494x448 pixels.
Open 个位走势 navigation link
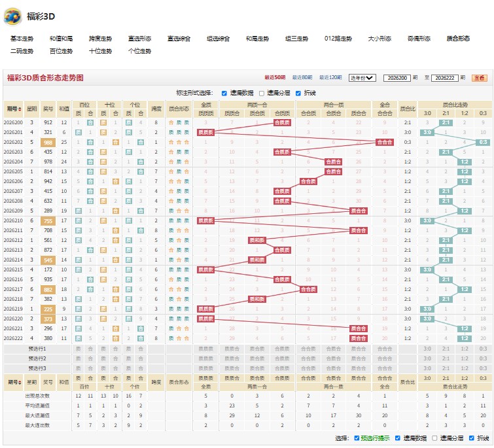tap(139, 51)
